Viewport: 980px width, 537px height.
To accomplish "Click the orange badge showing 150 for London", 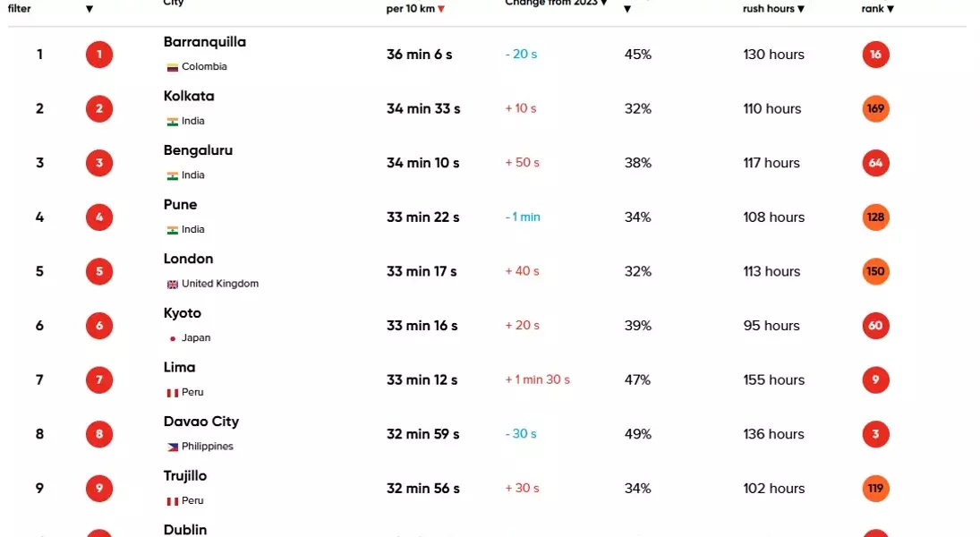I will (x=875, y=272).
